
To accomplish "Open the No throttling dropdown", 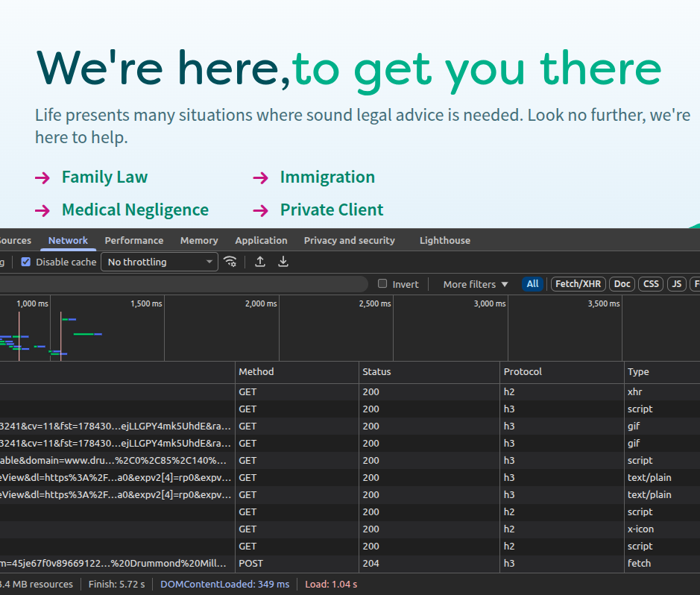I will click(160, 262).
